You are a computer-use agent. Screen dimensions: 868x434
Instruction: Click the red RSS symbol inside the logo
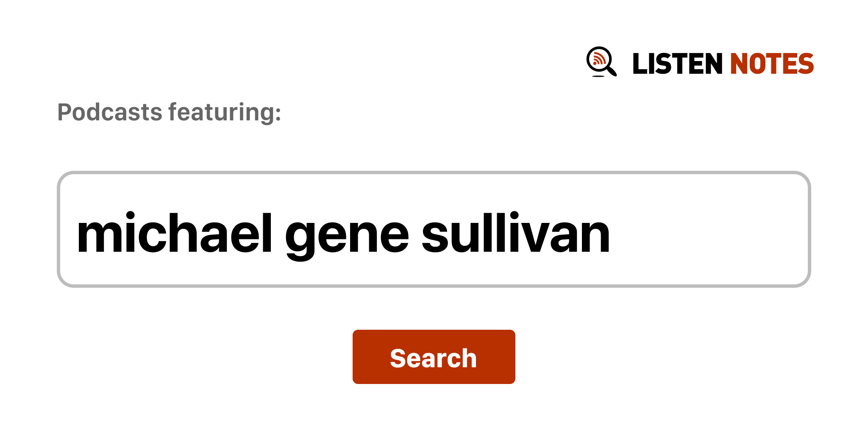[x=598, y=58]
